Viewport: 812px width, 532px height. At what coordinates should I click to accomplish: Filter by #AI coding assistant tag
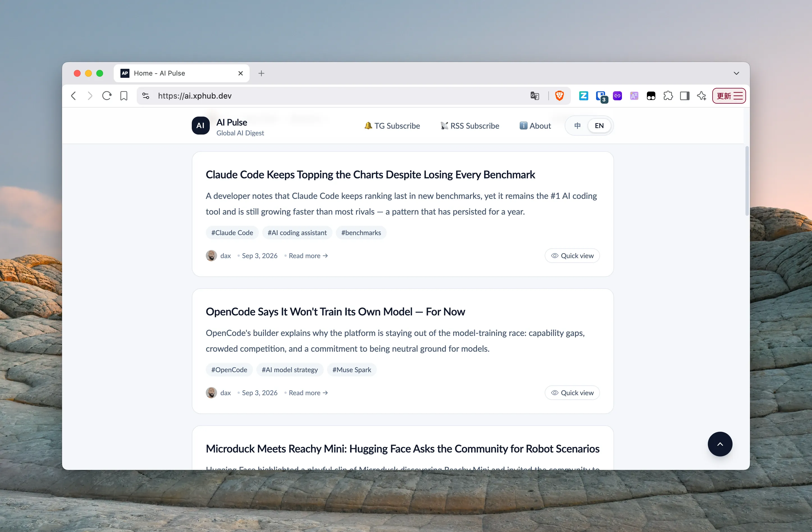[x=297, y=233]
